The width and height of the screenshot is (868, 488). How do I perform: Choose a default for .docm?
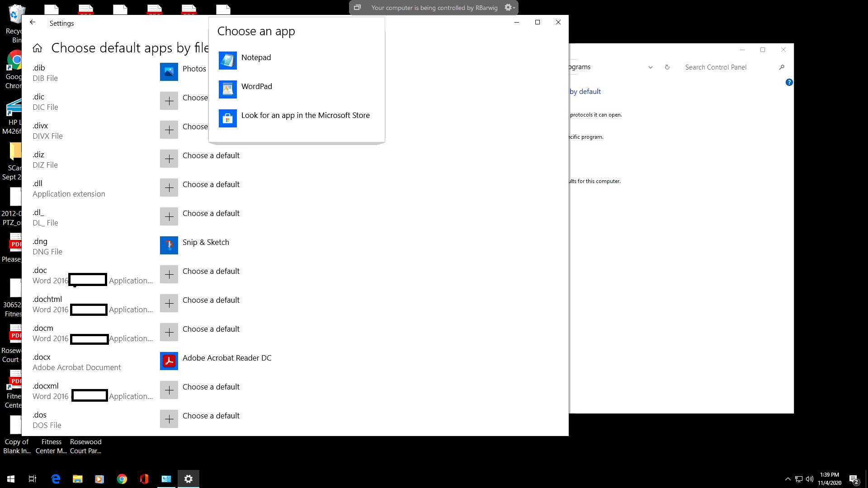(x=211, y=329)
